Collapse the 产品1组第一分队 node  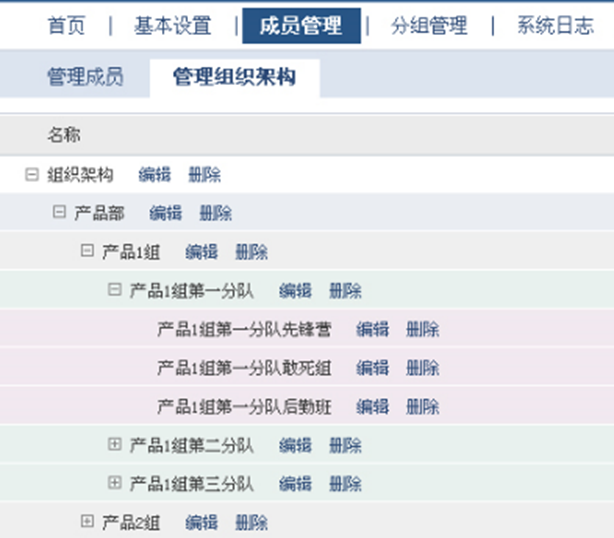(x=114, y=290)
